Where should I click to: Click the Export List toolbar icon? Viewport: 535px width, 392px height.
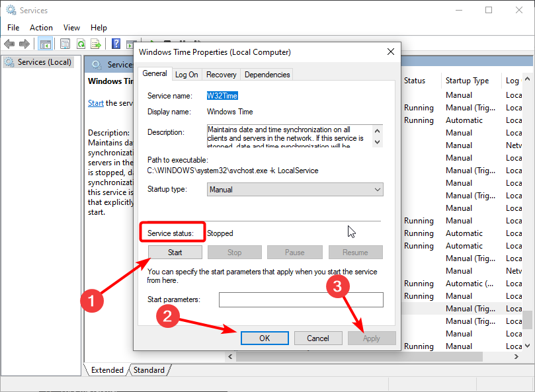(96, 44)
